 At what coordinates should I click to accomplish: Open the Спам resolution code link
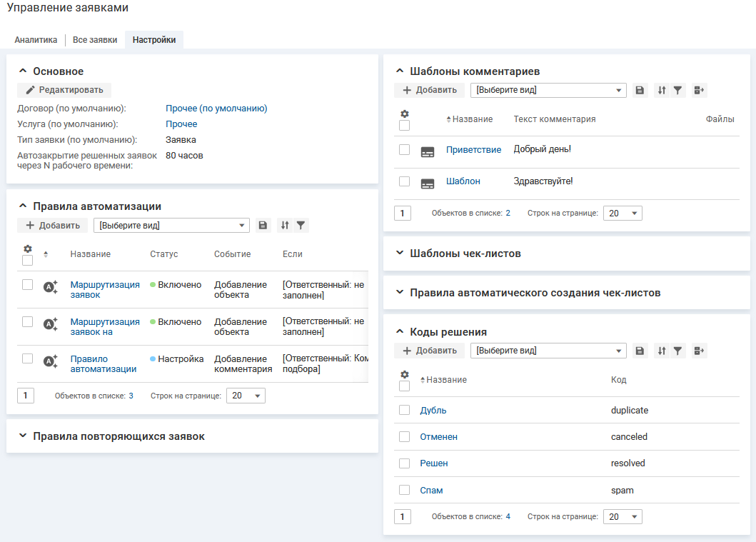tap(431, 491)
